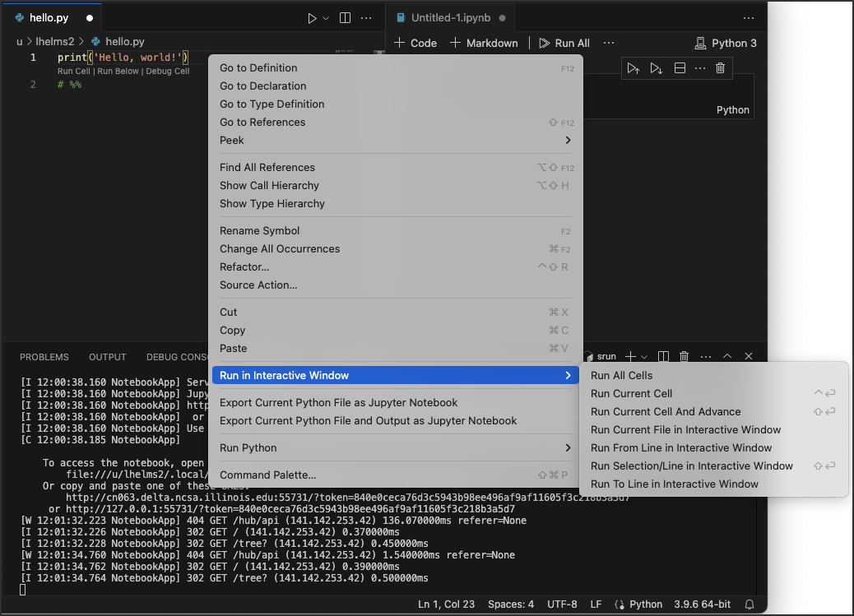Click the run cell and below icon
Screen dimensions: 854x616
click(656, 68)
